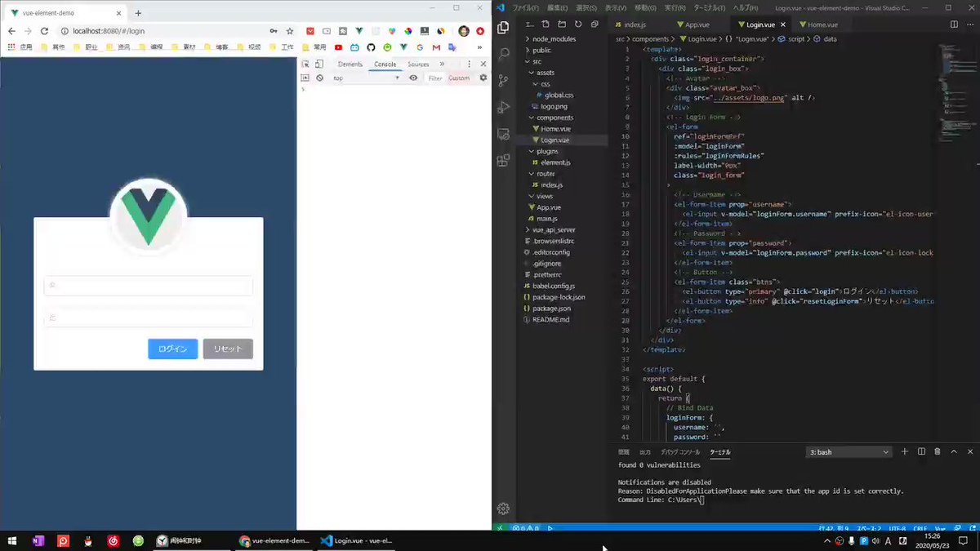This screenshot has height=551, width=980.
Task: Open DevTools customize three-dot menu
Action: 469,64
